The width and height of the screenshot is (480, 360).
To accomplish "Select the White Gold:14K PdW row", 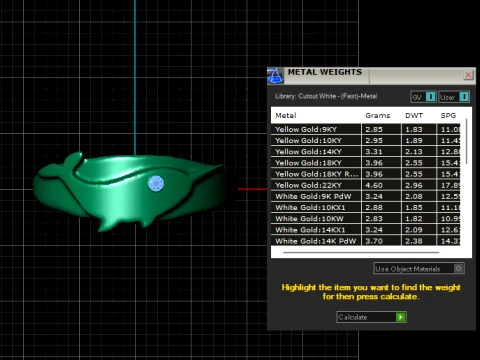I will pos(366,241).
